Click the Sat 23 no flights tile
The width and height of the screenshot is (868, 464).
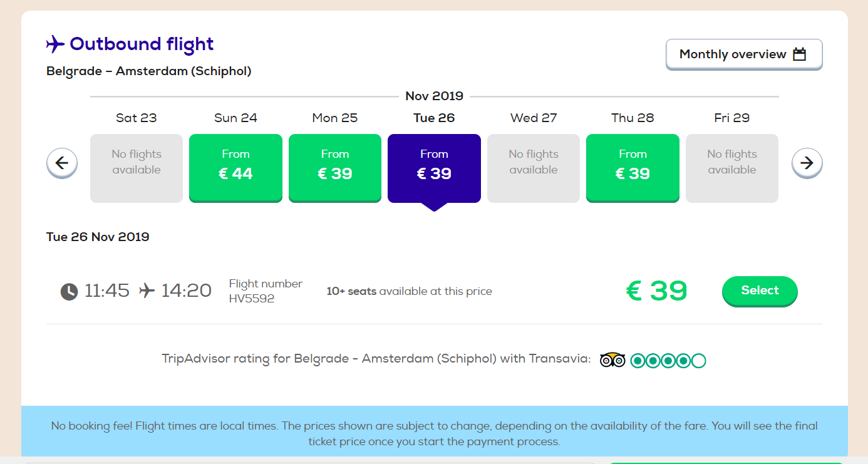click(137, 168)
